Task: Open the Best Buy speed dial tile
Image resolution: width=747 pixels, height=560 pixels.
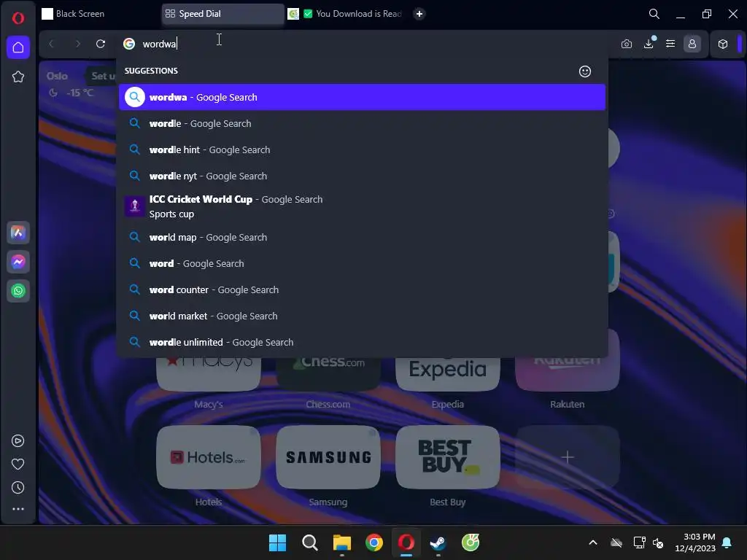Action: 447,457
